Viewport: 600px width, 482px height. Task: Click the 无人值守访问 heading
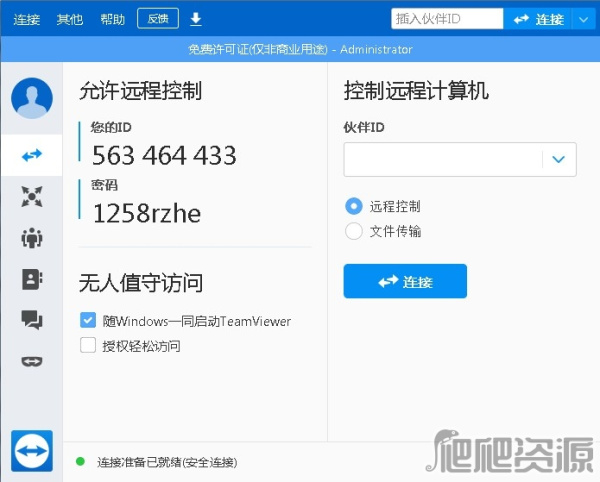pos(140,283)
